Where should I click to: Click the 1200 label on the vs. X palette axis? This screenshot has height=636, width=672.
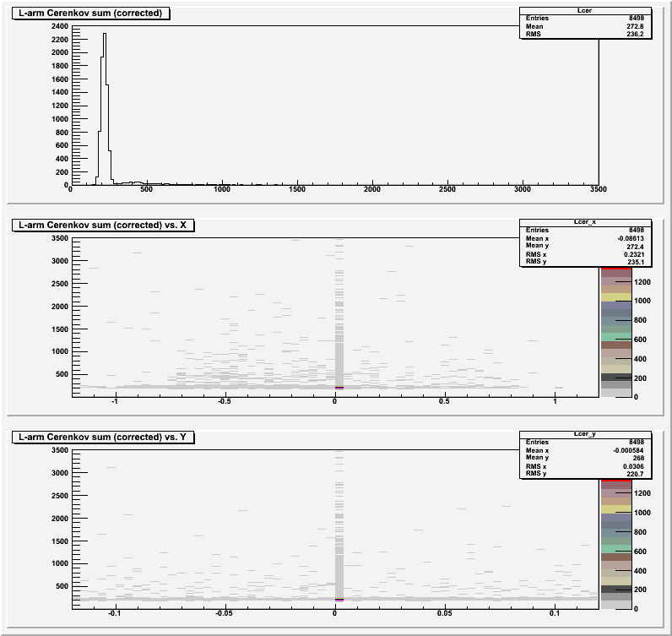click(642, 282)
